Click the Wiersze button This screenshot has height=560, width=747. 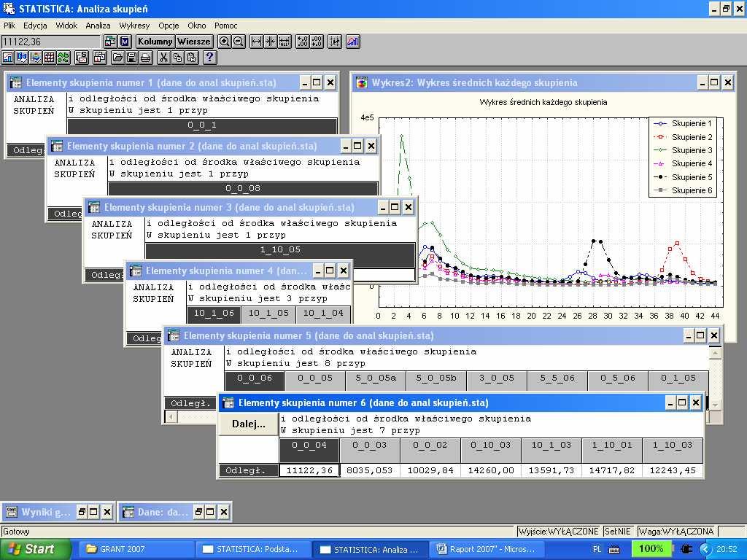pos(194,42)
